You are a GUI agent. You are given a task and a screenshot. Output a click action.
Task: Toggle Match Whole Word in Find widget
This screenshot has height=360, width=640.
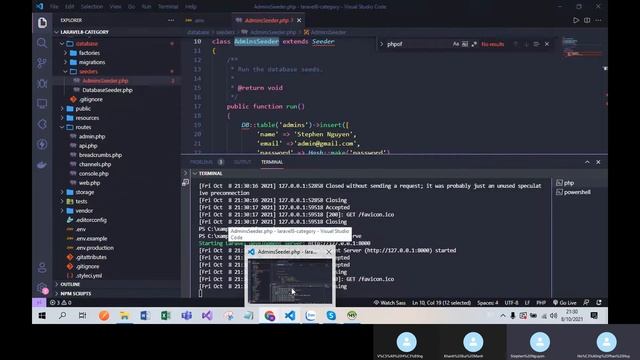465,44
